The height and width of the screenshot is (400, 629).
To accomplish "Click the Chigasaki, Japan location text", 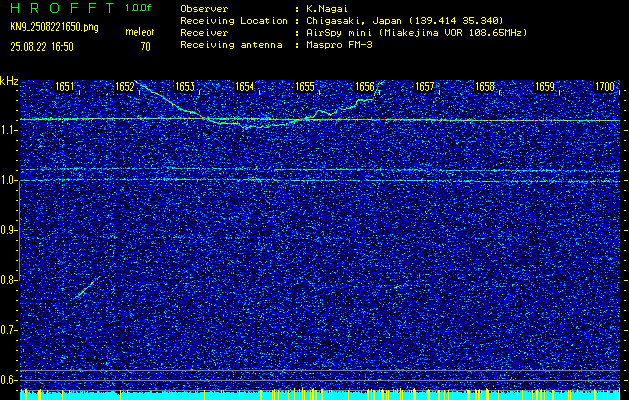I will pos(404,21).
